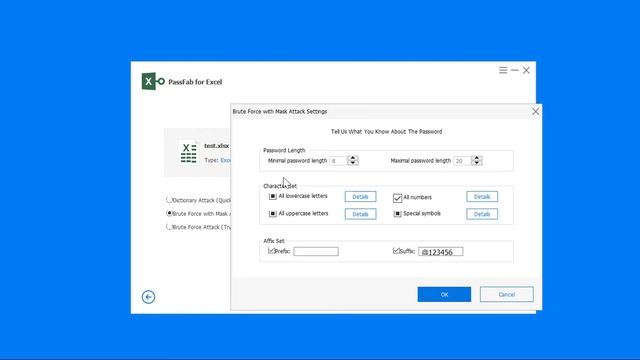Viewport: 640px width, 360px height.
Task: Open Details for All uppercase letters
Action: [360, 214]
